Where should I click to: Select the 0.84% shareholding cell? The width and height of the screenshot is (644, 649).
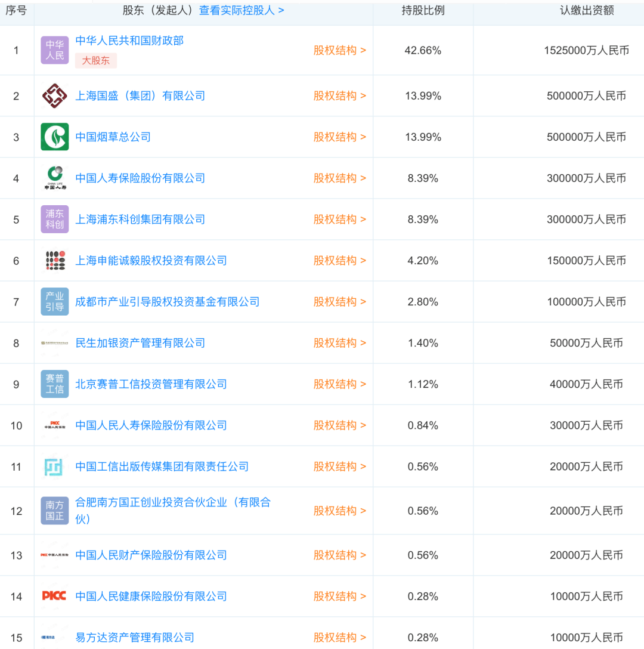(x=423, y=425)
